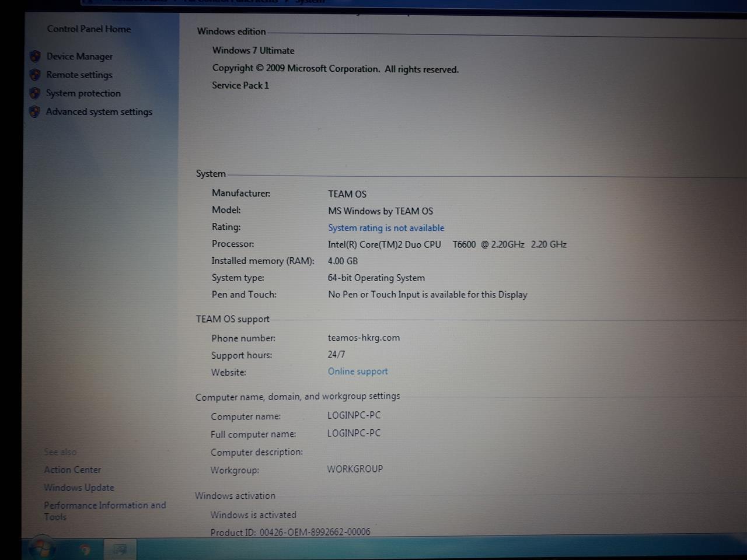The image size is (747, 560).
Task: Click model value 'MS Windows by TEAM OS'
Action: [x=381, y=211]
